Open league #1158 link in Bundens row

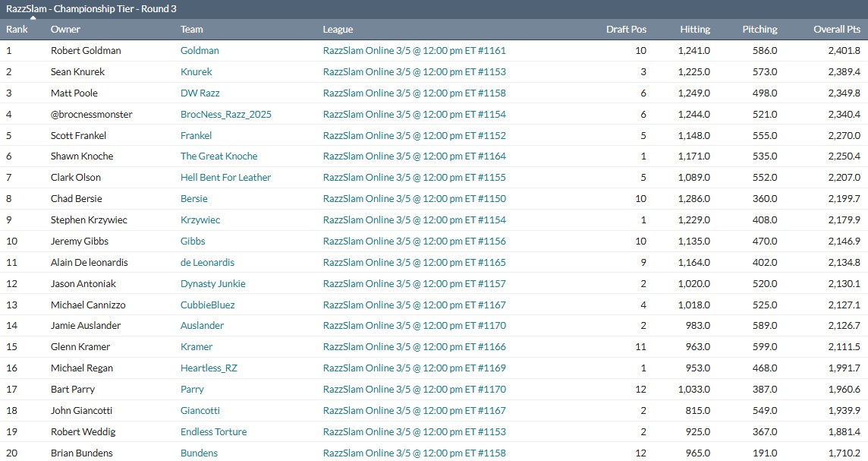414,453
